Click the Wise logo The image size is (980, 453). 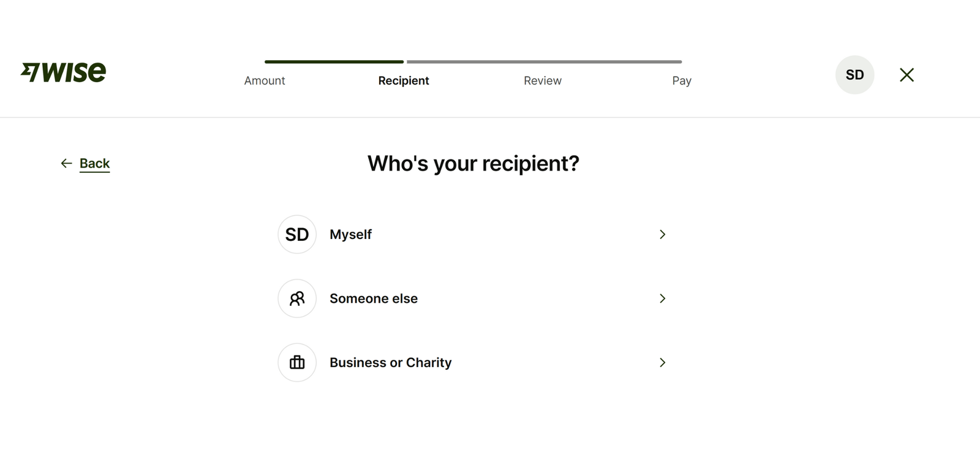64,72
